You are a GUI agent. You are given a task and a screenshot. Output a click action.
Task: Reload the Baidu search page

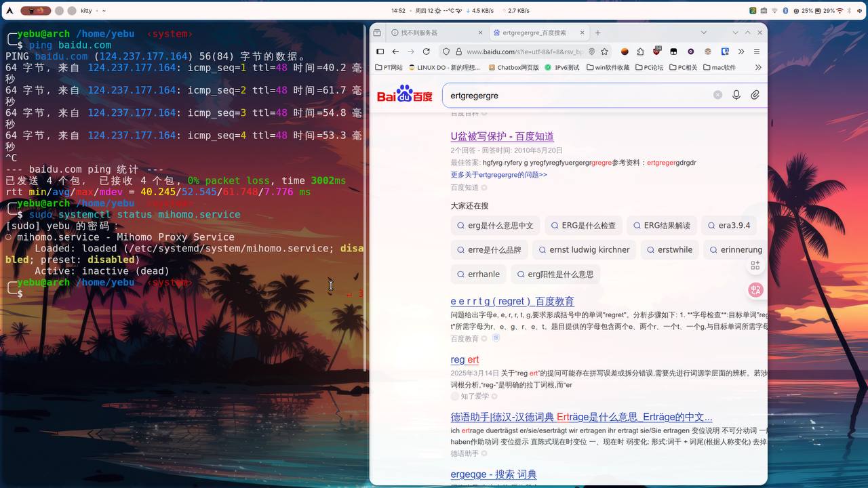pos(426,52)
